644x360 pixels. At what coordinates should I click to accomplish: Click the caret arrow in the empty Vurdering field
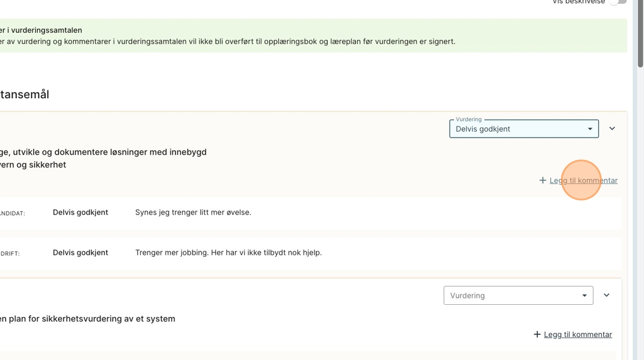tap(584, 296)
